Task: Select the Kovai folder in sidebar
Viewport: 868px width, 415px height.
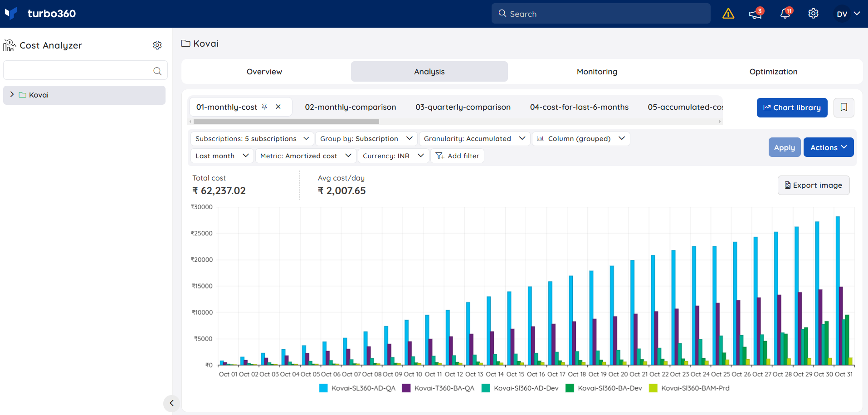Action: 84,95
